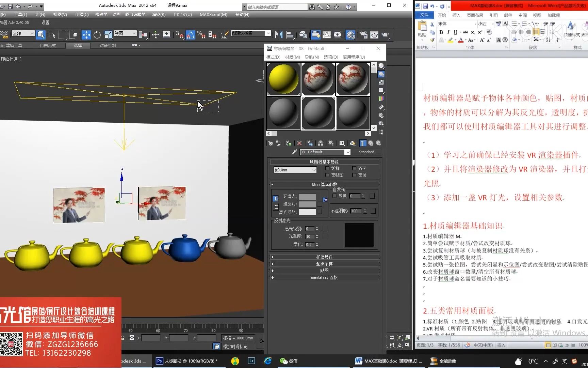Enable the 双面 (2-Sided) checkbox
Screen dimensions: 588x368
(x=355, y=168)
